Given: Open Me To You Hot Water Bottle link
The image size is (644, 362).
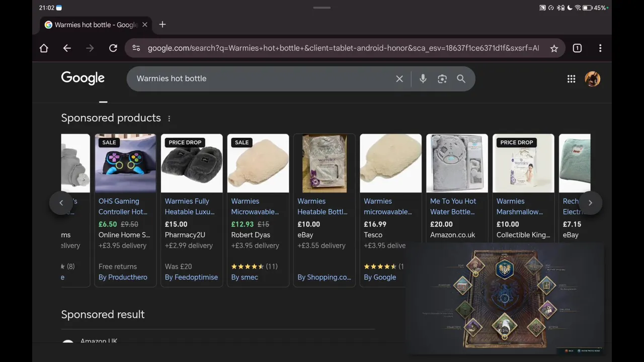Looking at the screenshot, I should click(453, 207).
